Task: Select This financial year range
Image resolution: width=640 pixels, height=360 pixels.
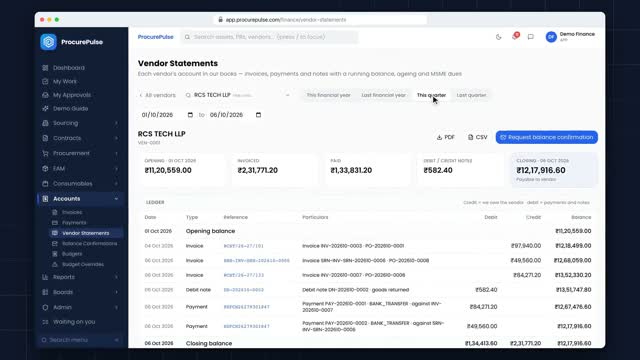Action: (329, 95)
